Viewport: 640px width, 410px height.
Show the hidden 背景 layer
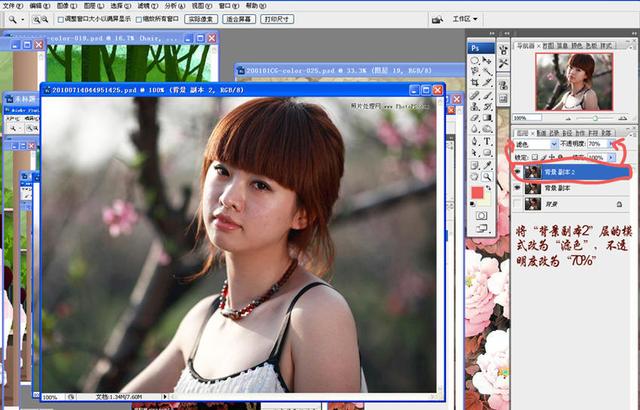[517, 204]
